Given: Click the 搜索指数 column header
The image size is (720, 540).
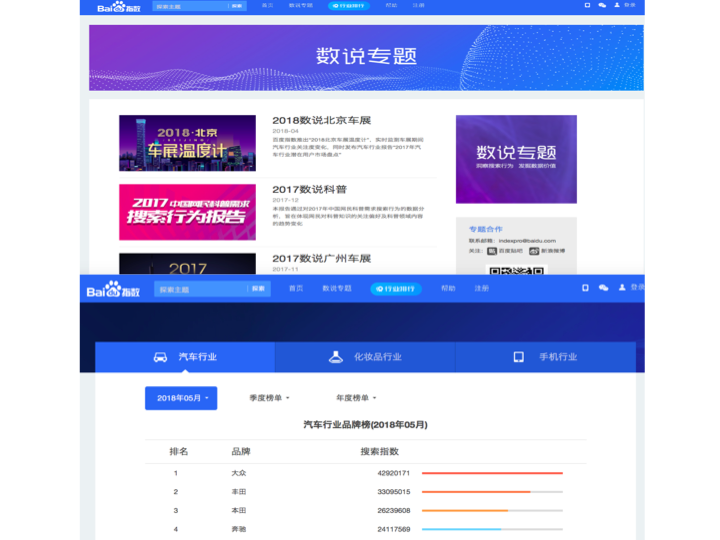Looking at the screenshot, I should click(379, 451).
